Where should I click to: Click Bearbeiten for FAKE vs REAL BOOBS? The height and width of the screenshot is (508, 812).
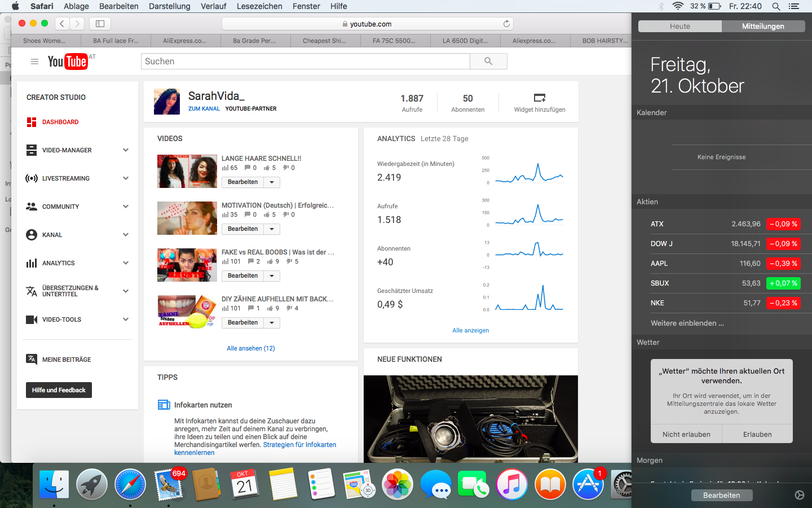[243, 276]
